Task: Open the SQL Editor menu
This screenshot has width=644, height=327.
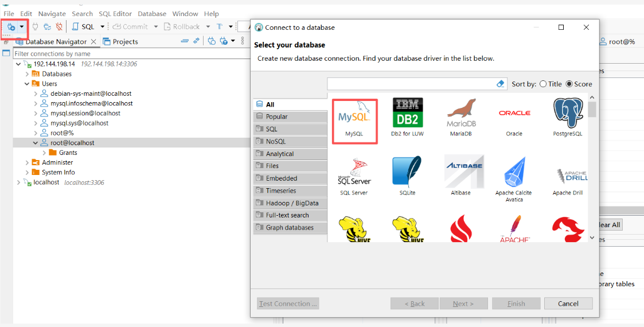Action: click(x=115, y=14)
